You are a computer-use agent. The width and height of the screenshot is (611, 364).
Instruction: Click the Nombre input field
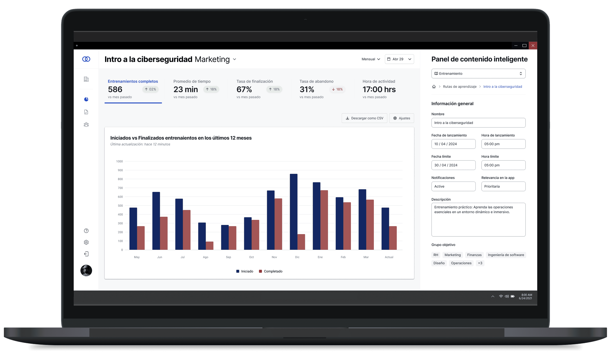coord(478,123)
